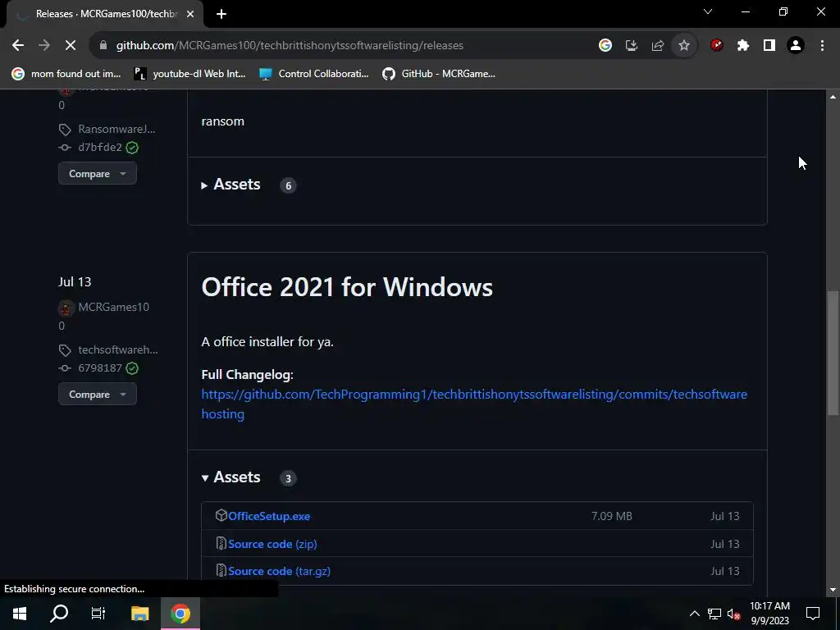Open the clock showing 10:17 AM
Viewport: 840px width, 630px height.
[769, 614]
